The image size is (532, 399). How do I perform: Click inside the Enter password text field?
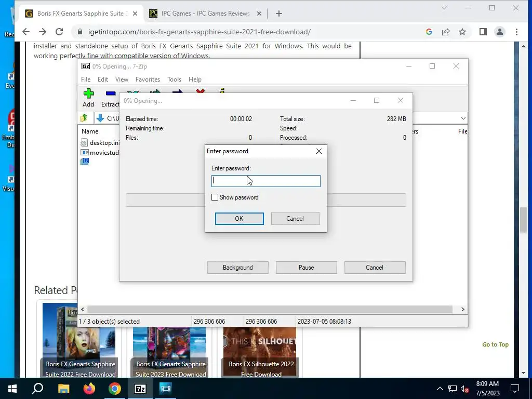click(x=265, y=181)
